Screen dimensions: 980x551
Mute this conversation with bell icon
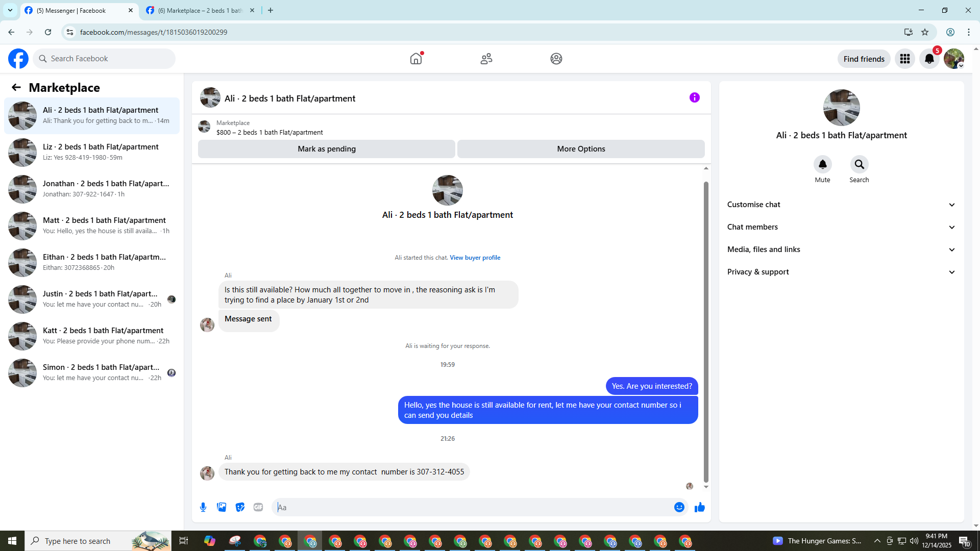[822, 164]
